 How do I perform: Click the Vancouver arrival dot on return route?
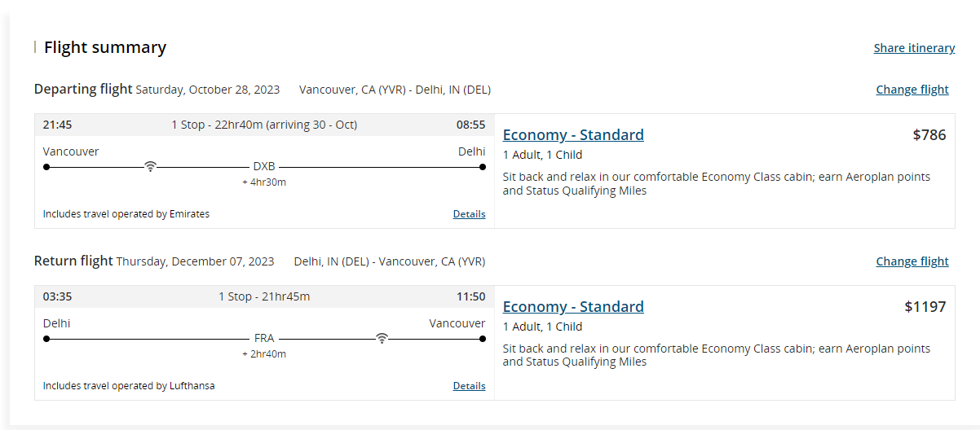point(483,339)
